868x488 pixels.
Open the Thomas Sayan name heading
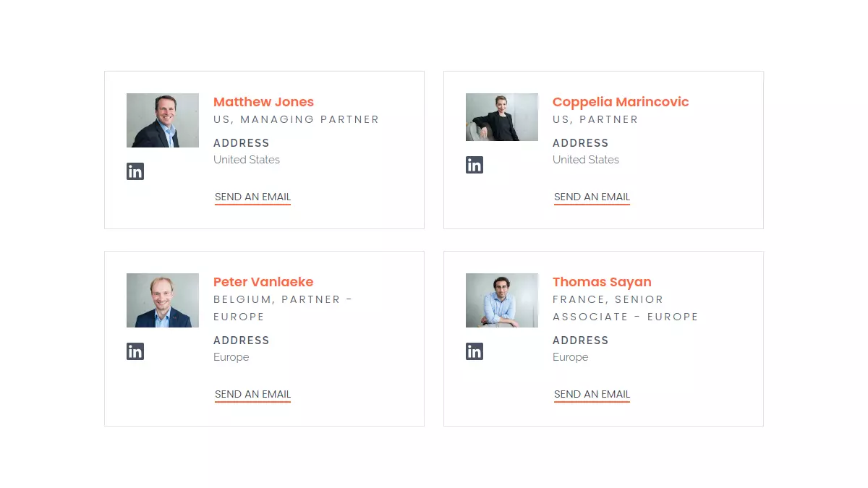pyautogui.click(x=602, y=282)
